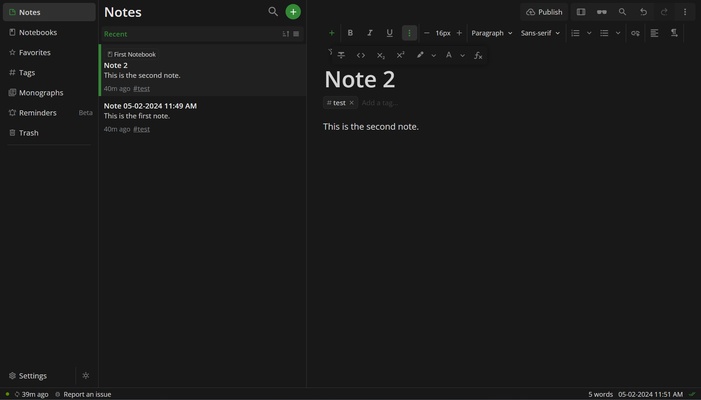Open Paragraph heading dropdown

[x=492, y=33]
